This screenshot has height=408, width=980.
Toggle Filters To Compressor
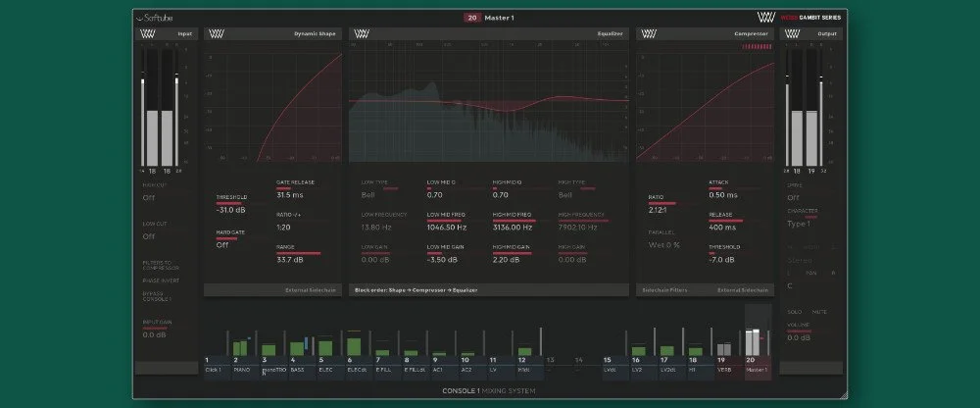[x=161, y=266]
